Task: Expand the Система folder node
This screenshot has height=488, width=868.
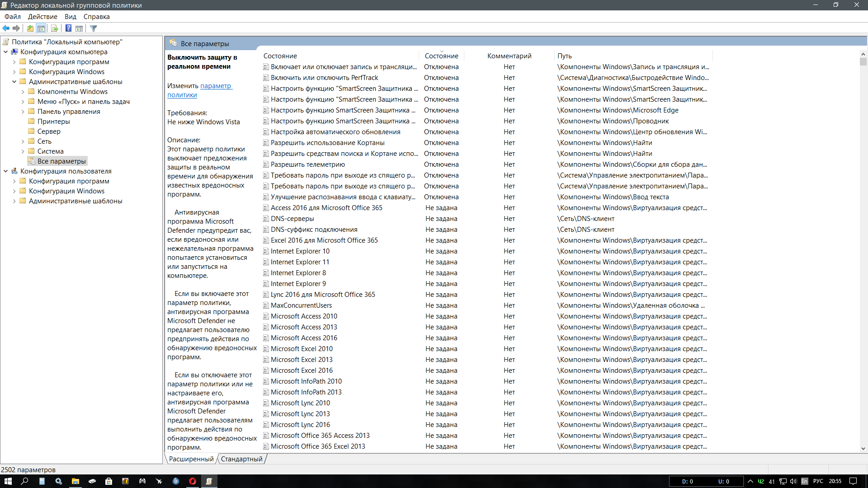Action: pyautogui.click(x=23, y=151)
